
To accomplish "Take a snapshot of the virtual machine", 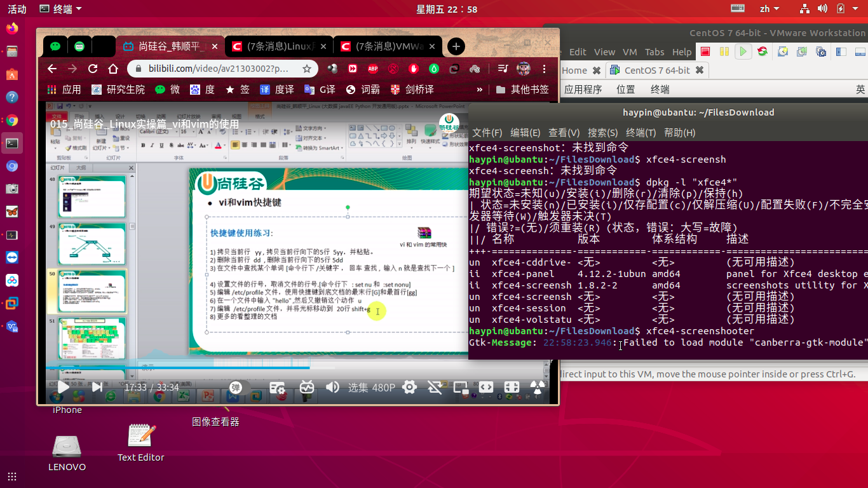I will point(782,51).
